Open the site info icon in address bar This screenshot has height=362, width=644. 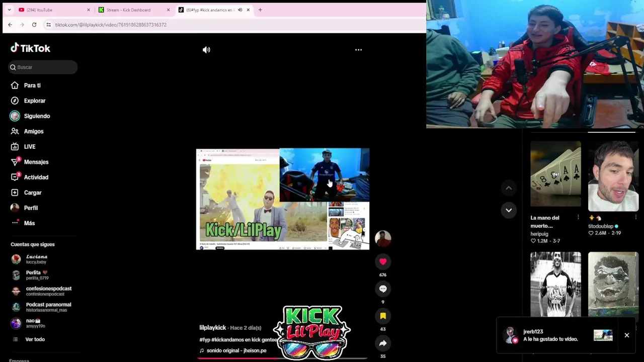(x=48, y=25)
